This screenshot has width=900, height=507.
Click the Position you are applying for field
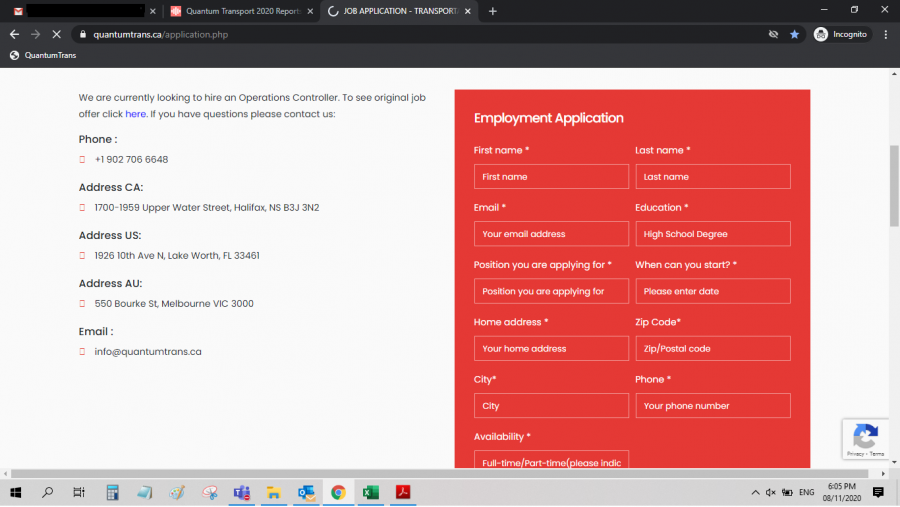click(x=551, y=291)
